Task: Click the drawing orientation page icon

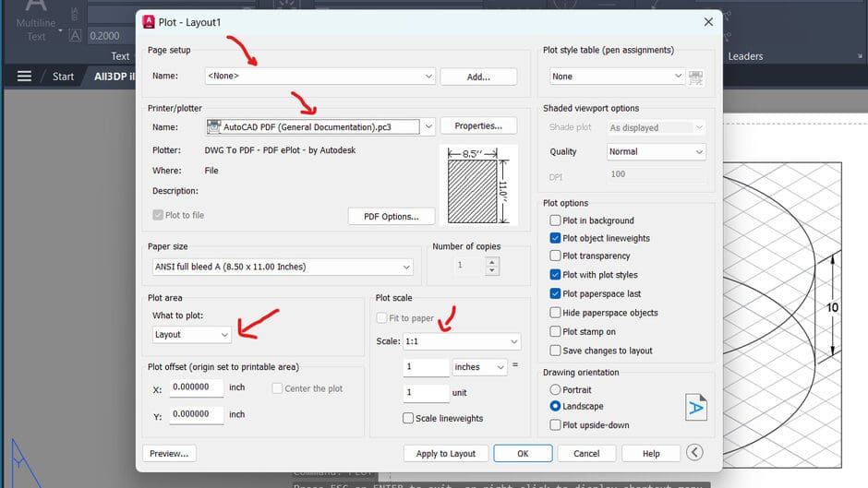Action: click(x=696, y=407)
